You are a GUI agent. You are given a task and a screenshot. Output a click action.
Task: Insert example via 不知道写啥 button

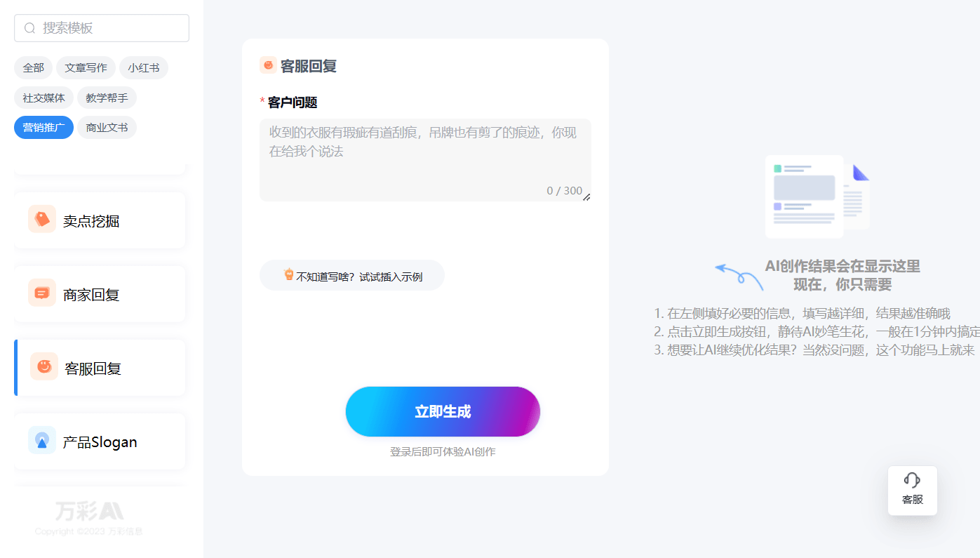[352, 275]
